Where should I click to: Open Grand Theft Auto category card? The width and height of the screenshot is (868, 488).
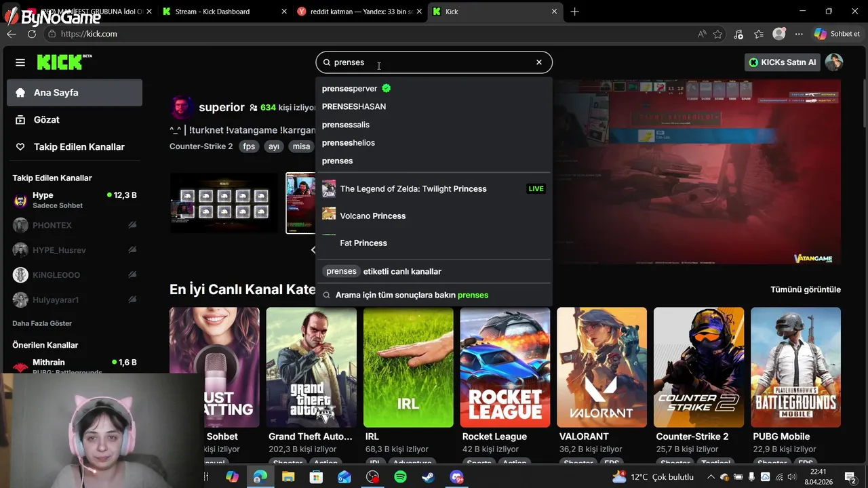[x=311, y=367]
